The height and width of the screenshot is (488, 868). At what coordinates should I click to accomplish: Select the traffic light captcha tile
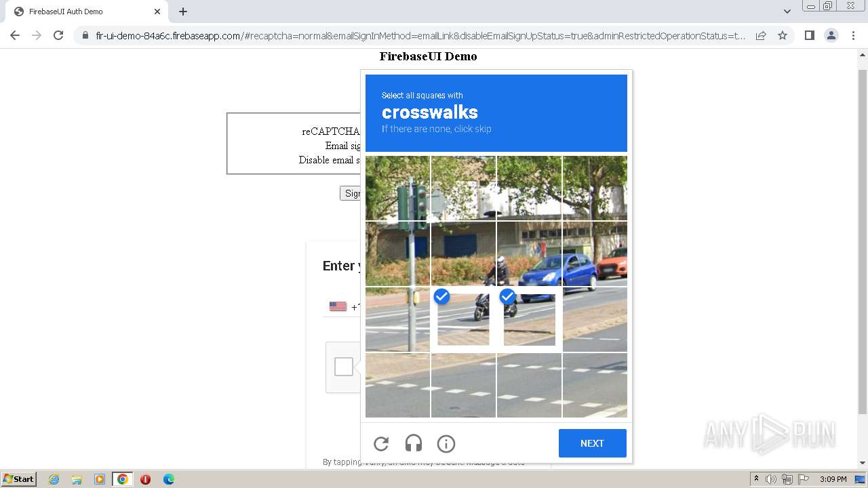coord(397,188)
